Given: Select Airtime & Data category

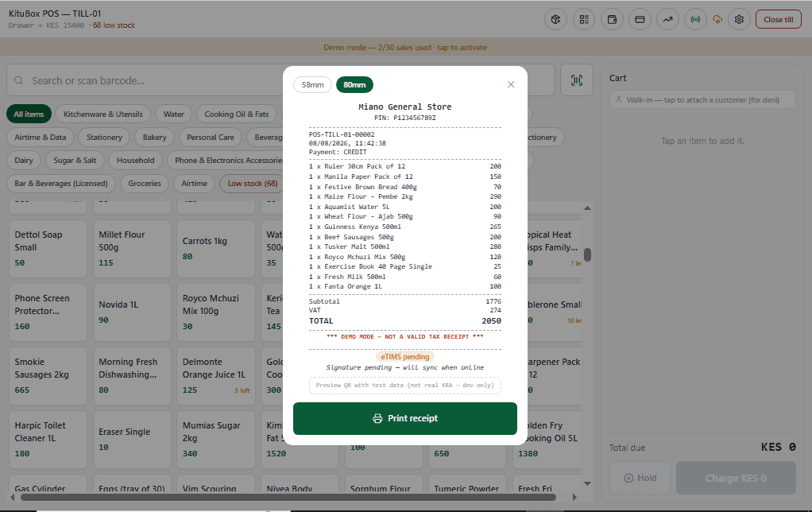Looking at the screenshot, I should tap(41, 138).
